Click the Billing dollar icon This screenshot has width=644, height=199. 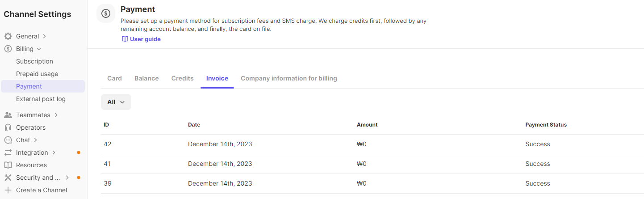pos(8,49)
